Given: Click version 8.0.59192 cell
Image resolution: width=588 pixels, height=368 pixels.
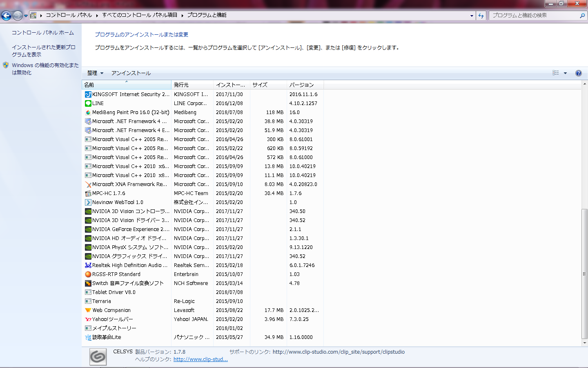Looking at the screenshot, I should click(301, 148).
